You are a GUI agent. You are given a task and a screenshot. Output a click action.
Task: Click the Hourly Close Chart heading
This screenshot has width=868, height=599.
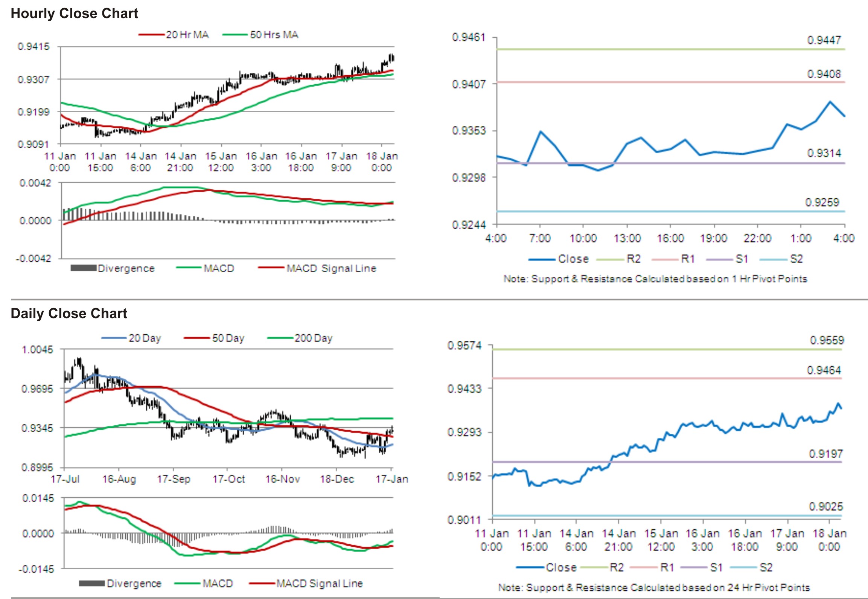74,14
